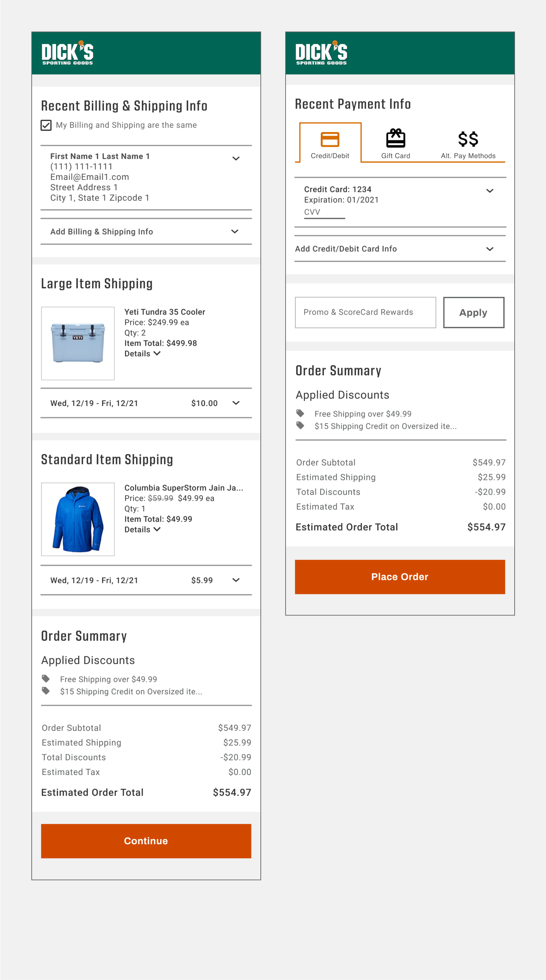Click the Promo & ScoreCard Rewards field
This screenshot has height=980, width=546.
point(365,312)
